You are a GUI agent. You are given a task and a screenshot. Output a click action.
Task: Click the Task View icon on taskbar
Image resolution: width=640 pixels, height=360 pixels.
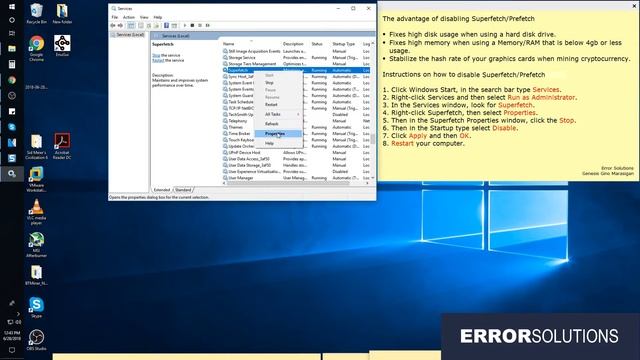12,33
